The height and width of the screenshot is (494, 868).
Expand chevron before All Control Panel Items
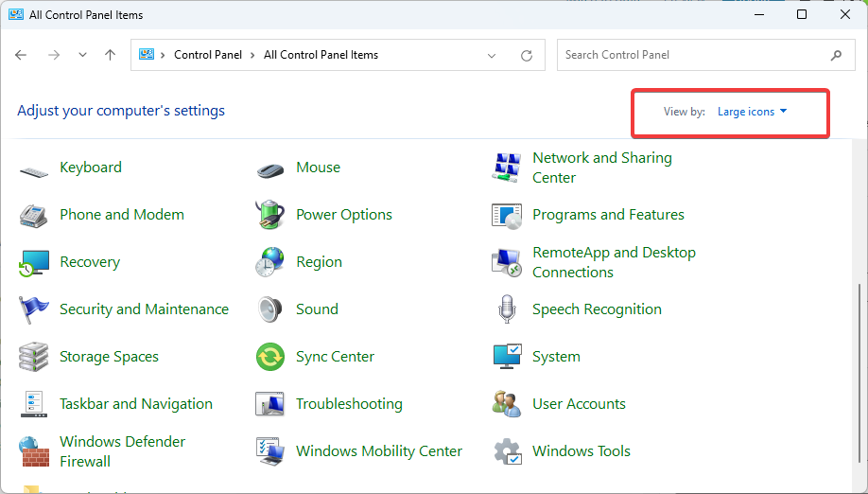(252, 55)
